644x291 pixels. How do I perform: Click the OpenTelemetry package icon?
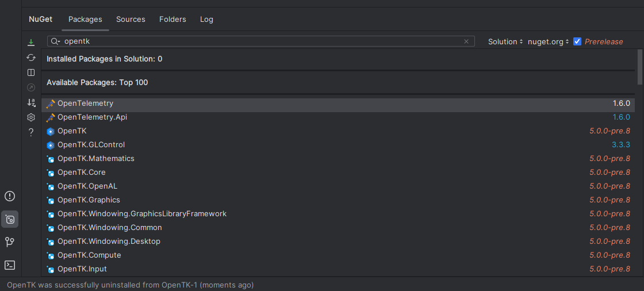pyautogui.click(x=51, y=104)
